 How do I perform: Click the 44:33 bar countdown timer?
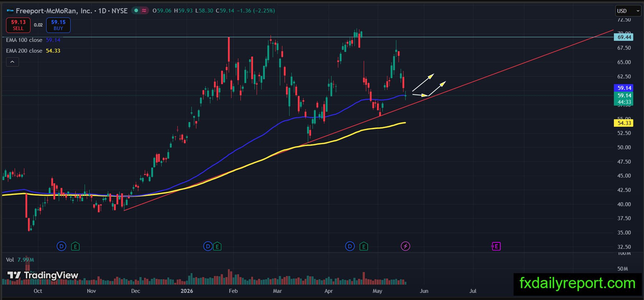(624, 102)
